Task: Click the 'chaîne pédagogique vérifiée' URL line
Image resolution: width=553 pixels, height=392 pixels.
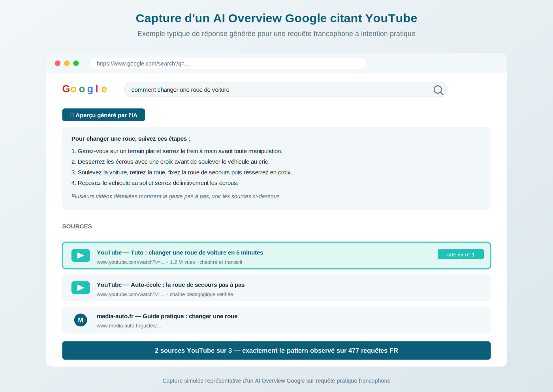Action: click(x=165, y=294)
